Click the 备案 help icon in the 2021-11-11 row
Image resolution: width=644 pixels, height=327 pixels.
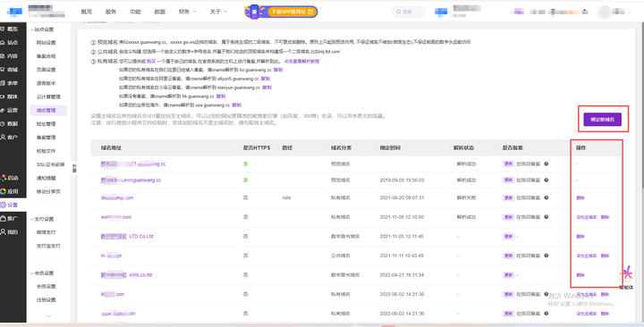click(x=547, y=256)
